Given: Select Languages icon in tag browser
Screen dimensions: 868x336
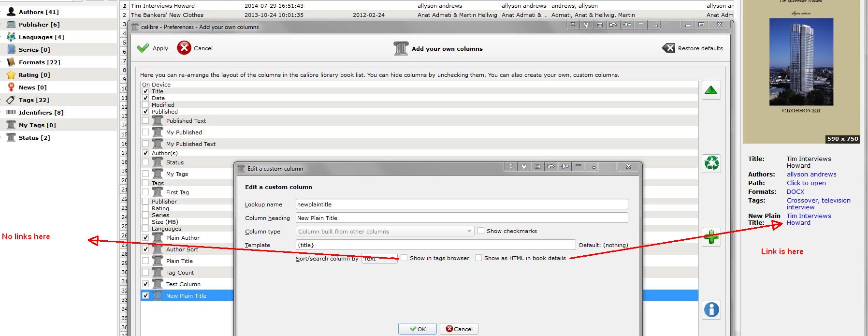Looking at the screenshot, I should (x=11, y=37).
